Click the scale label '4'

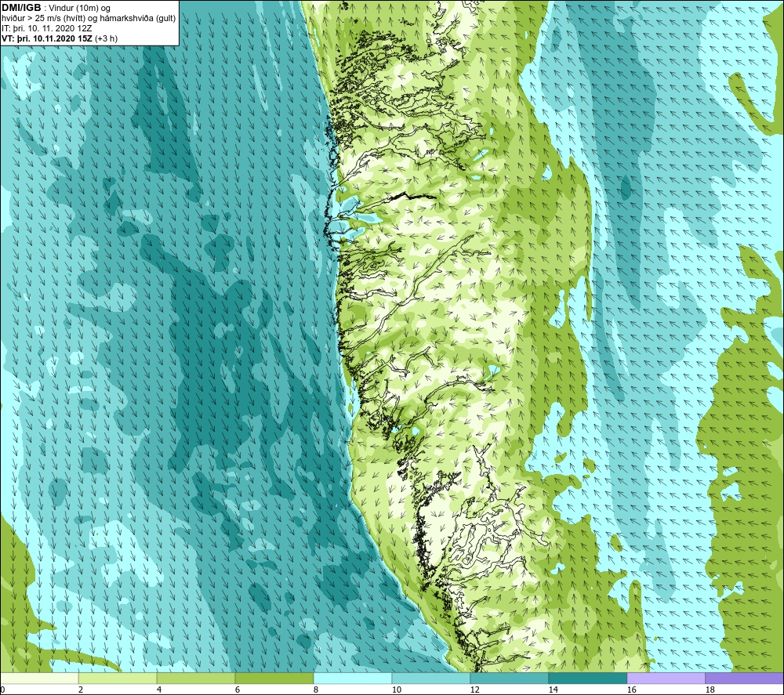click(x=159, y=690)
